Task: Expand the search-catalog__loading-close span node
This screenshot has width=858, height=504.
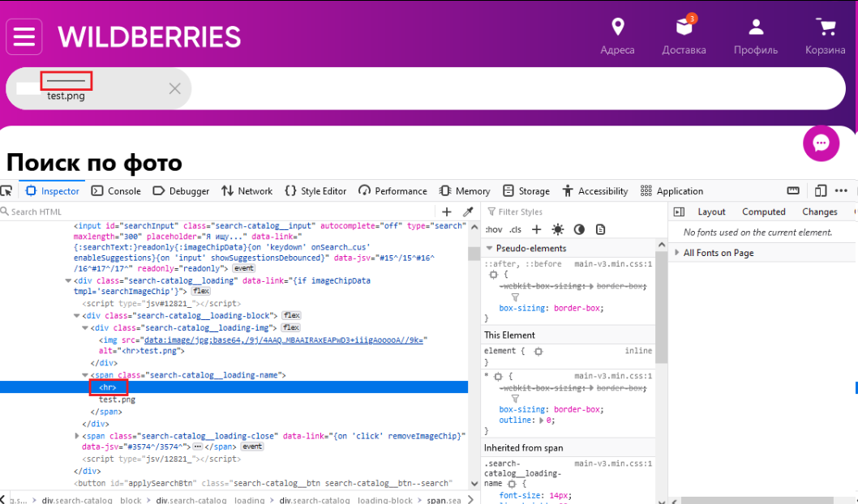Action: click(x=76, y=436)
